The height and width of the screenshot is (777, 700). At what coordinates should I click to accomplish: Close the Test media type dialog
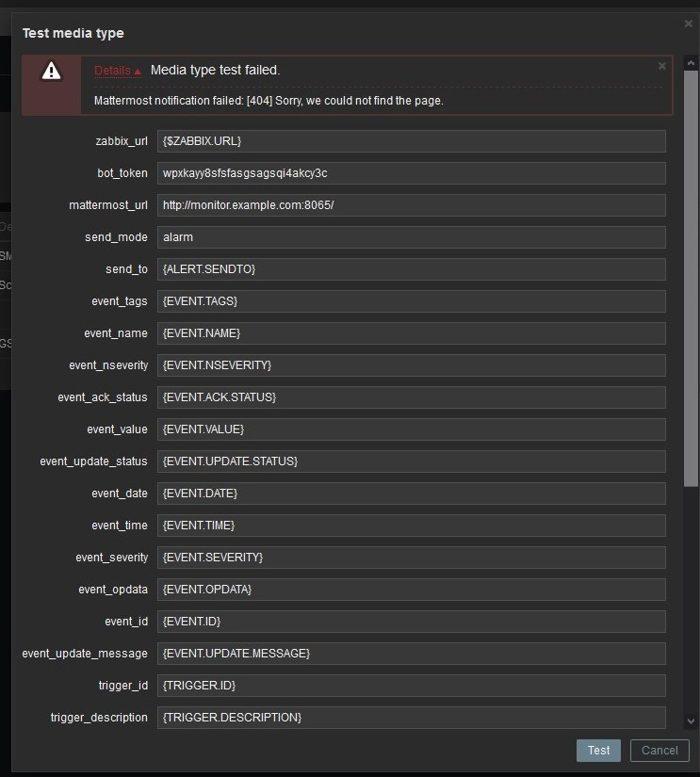(688, 23)
